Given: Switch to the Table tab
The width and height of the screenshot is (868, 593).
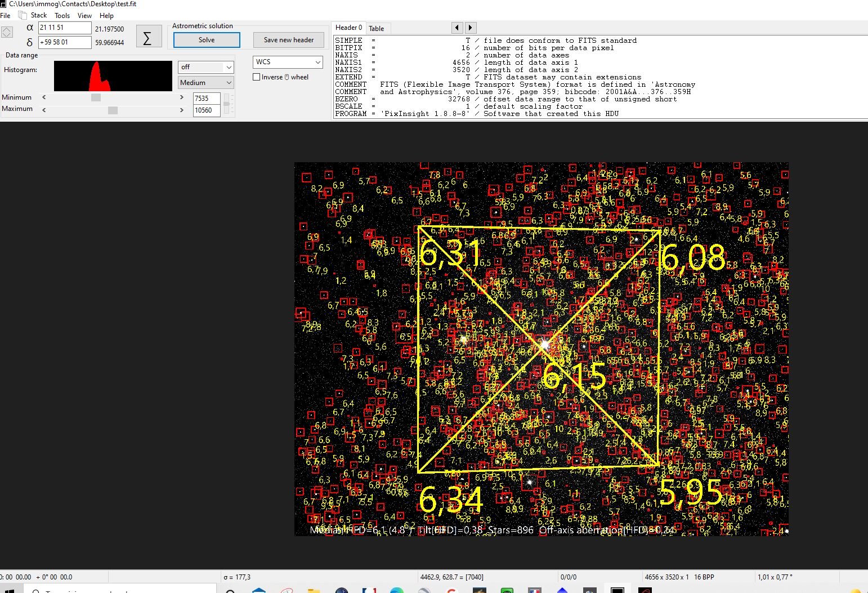Looking at the screenshot, I should (x=377, y=28).
